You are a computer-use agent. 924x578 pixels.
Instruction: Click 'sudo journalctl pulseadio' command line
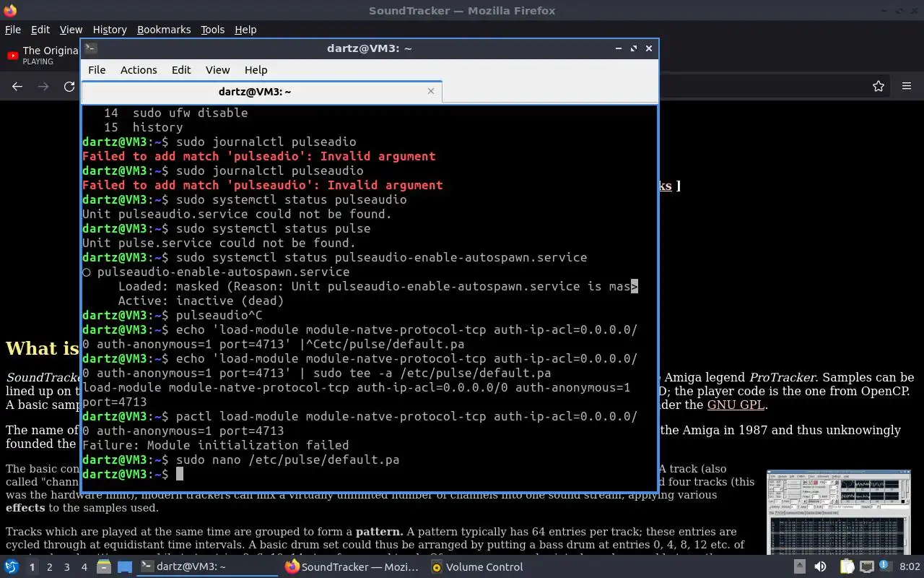tap(266, 142)
